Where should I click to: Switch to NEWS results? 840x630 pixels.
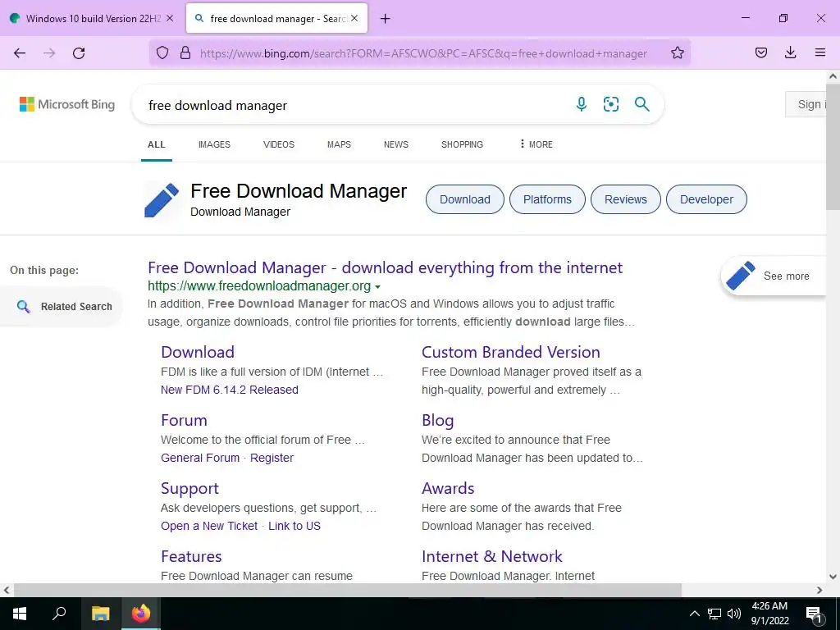pyautogui.click(x=396, y=144)
